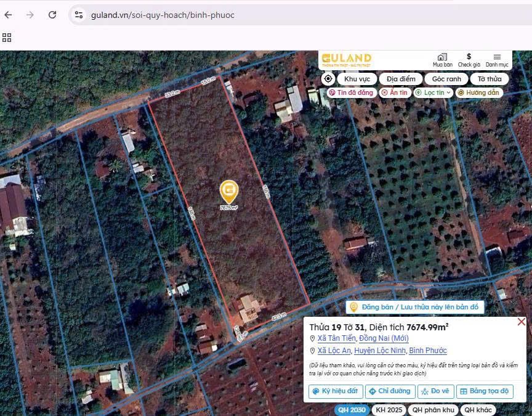Expand the Lọc tin dropdown
Viewport: 532px width, 416px height.
point(433,92)
